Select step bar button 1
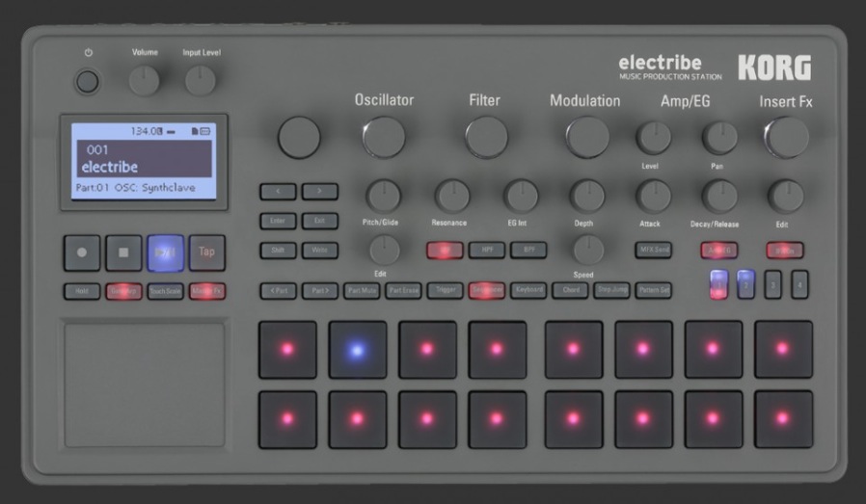Screen dimensions: 866x504 [718, 285]
